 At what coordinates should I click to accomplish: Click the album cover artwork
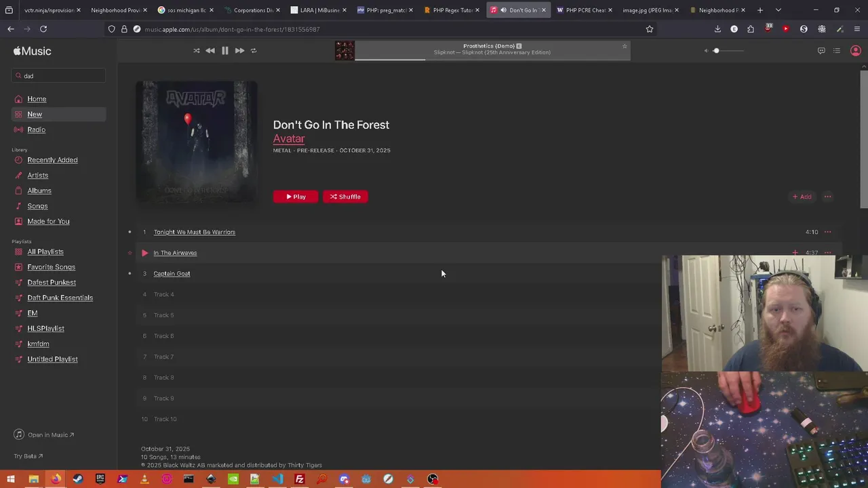click(197, 141)
